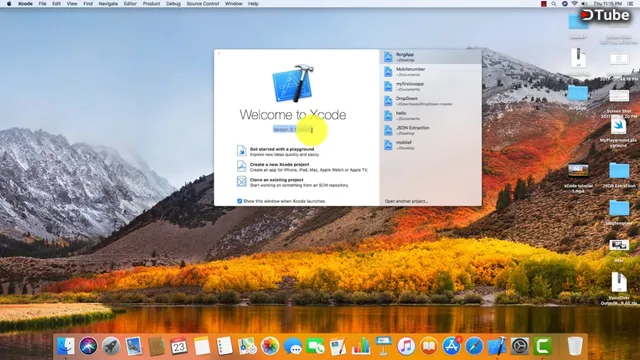Click Open another project…

pos(406,201)
